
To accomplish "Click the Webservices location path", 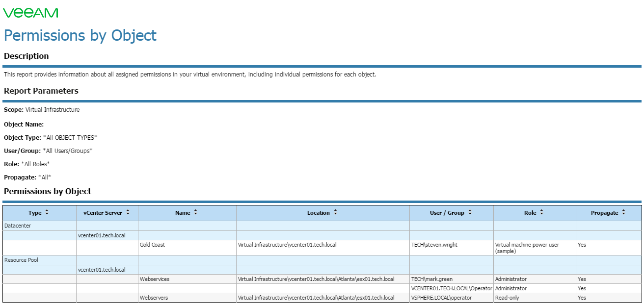I will tap(316, 279).
